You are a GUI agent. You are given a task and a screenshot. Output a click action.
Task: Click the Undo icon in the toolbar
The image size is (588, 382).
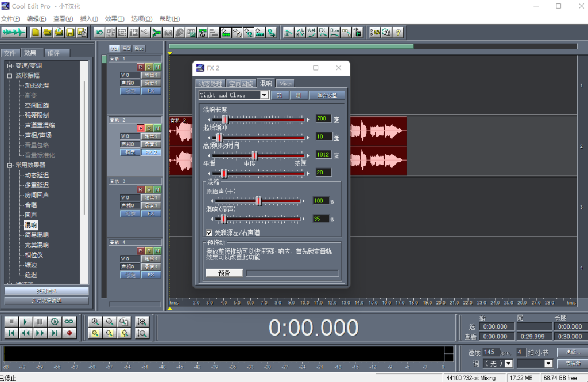pos(99,32)
